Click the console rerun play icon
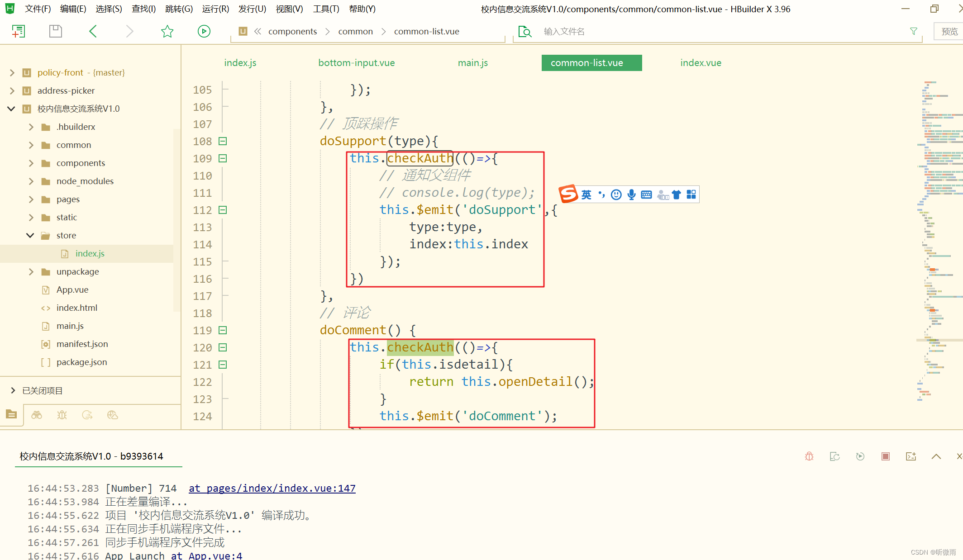This screenshot has height=560, width=963. [x=860, y=456]
